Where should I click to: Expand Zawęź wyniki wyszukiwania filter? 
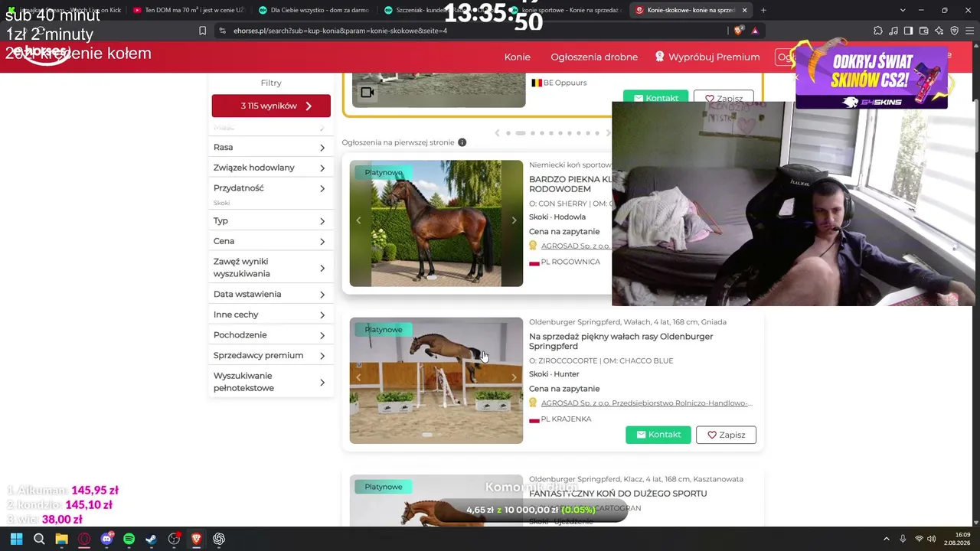click(x=271, y=268)
